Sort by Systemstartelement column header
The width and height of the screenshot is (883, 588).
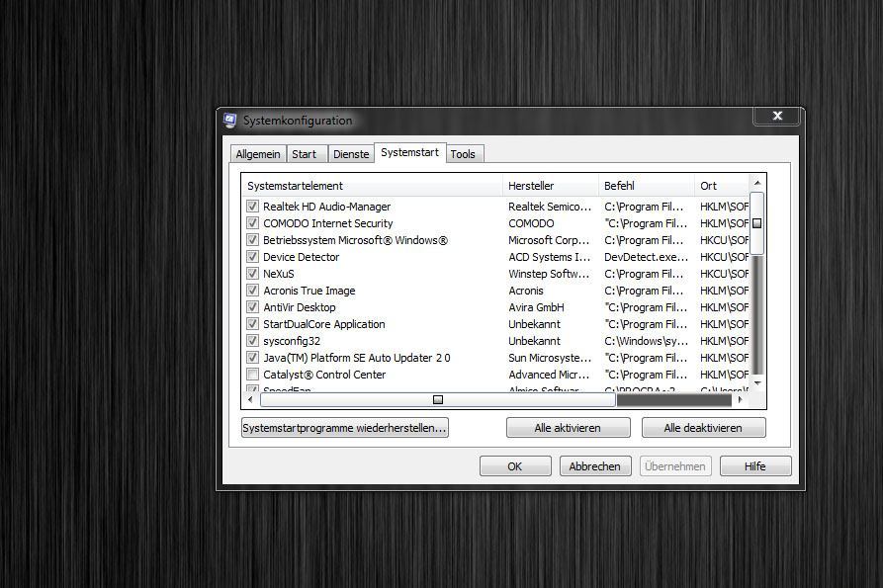pos(372,186)
